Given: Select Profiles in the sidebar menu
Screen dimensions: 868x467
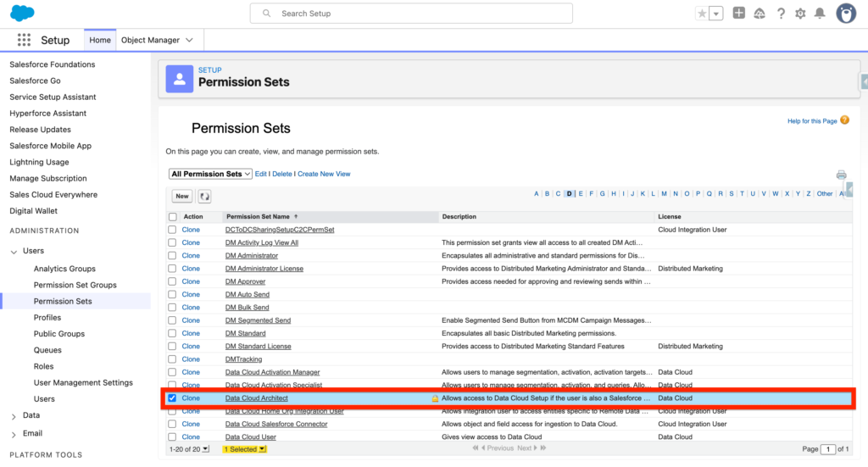Looking at the screenshot, I should click(x=47, y=318).
